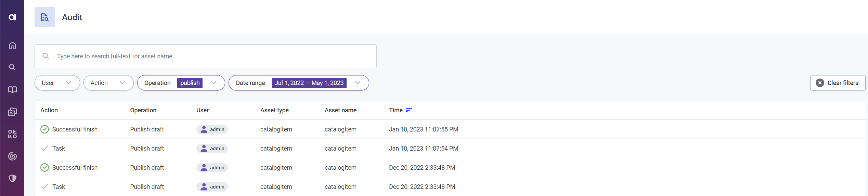Click the shield icon in sidebar
868x196 pixels.
[12, 178]
